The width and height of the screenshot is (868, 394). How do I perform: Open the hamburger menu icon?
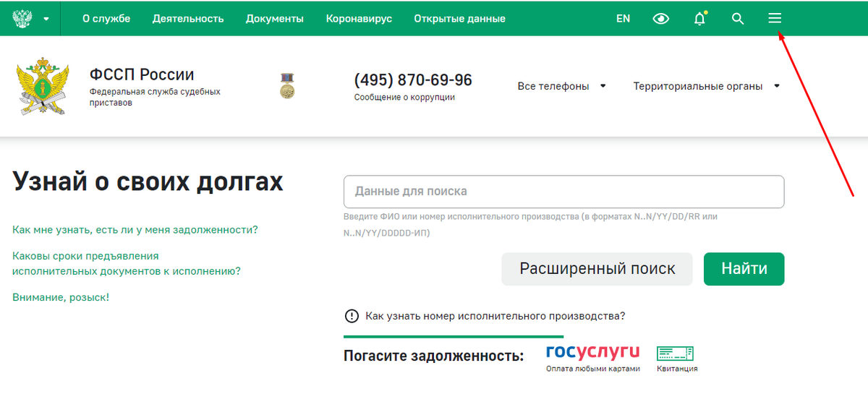(x=775, y=19)
